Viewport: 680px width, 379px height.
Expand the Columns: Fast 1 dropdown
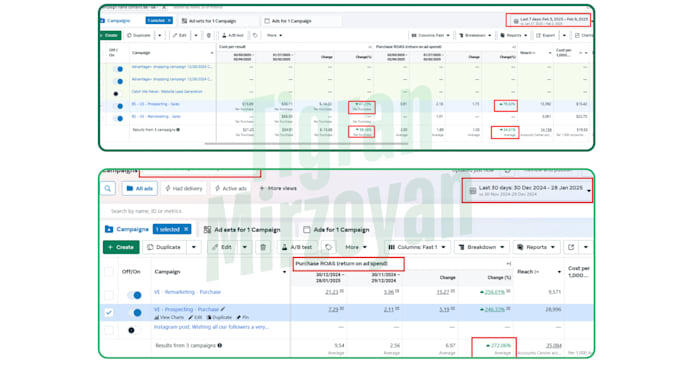click(x=417, y=247)
